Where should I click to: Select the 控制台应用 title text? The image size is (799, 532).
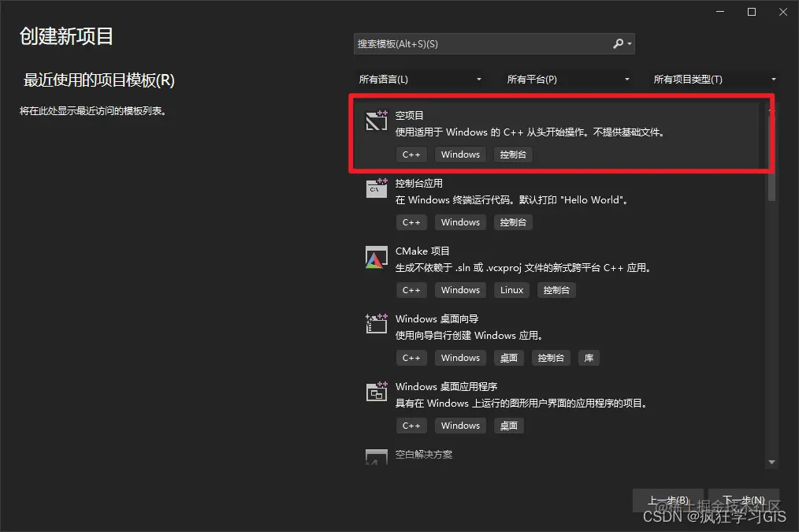click(419, 184)
